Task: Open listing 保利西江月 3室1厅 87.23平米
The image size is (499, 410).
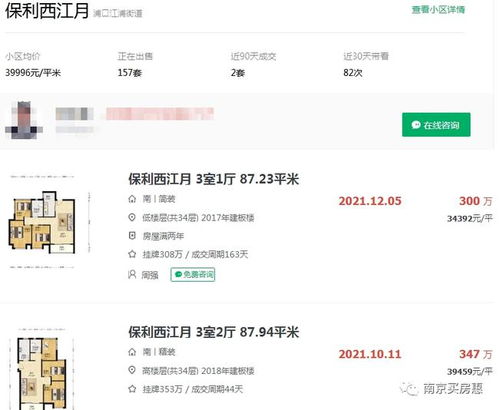Action: (214, 179)
